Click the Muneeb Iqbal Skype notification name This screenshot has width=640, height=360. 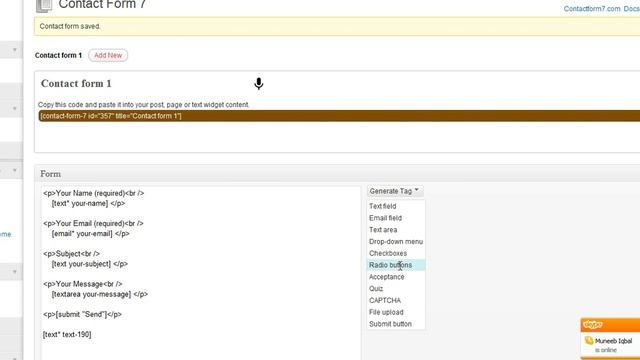tap(613, 341)
